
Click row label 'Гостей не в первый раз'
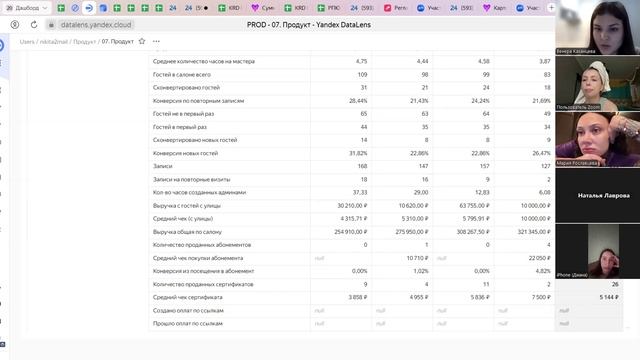[x=183, y=113]
